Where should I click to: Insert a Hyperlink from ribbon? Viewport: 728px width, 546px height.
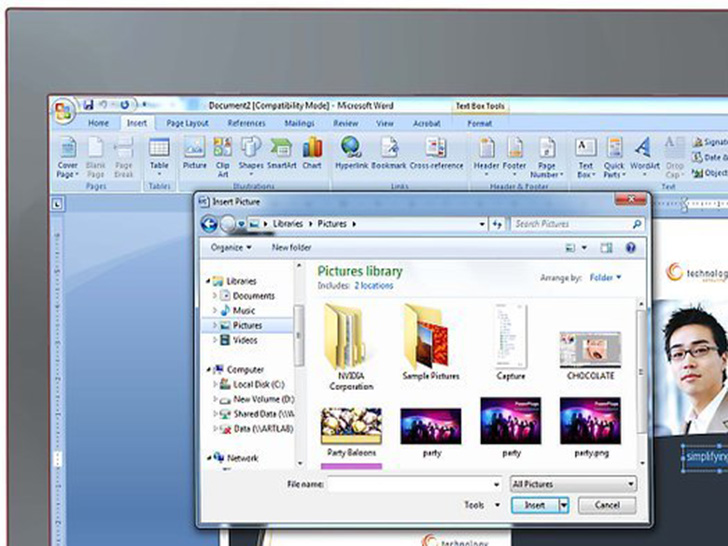coord(351,151)
